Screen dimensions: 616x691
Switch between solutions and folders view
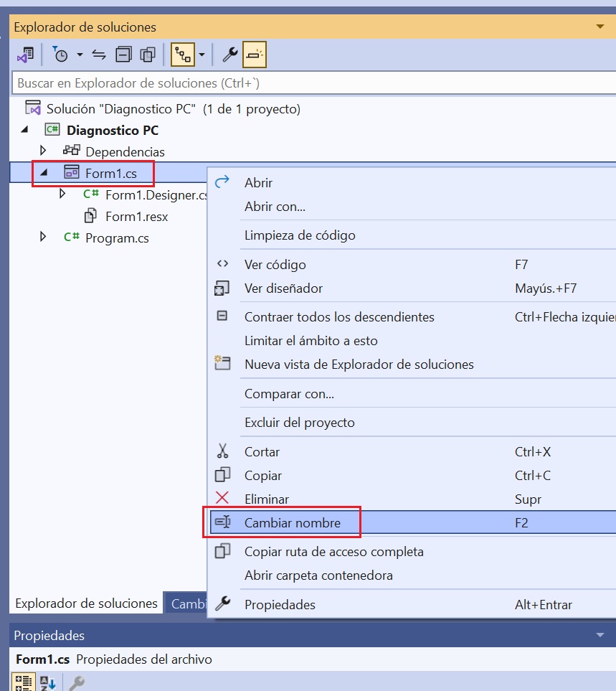(x=25, y=55)
